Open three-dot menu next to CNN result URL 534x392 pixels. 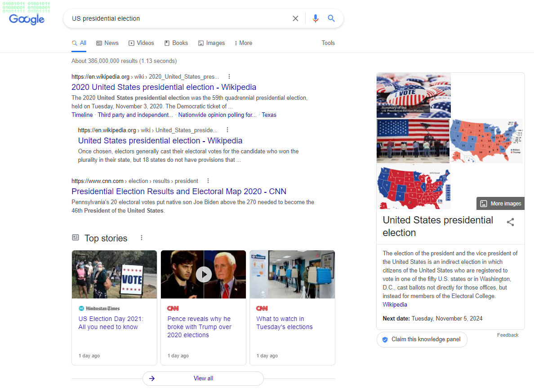[208, 181]
